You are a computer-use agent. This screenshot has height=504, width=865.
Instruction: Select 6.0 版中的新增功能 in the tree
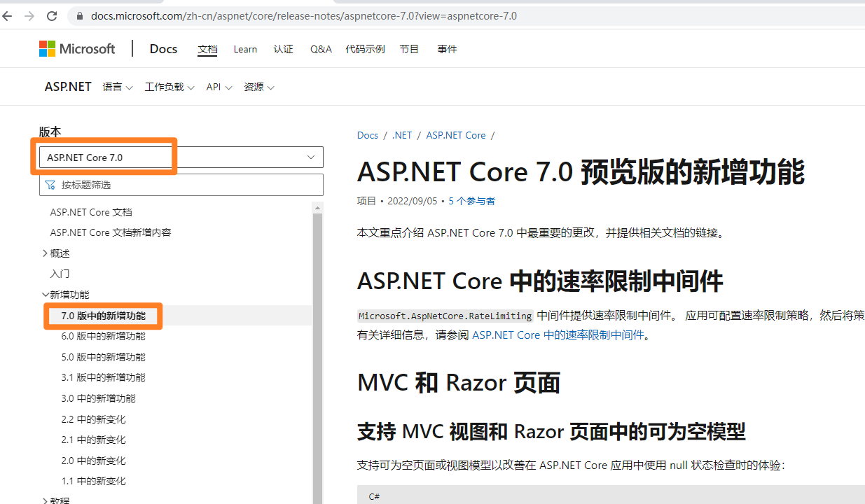click(x=104, y=336)
